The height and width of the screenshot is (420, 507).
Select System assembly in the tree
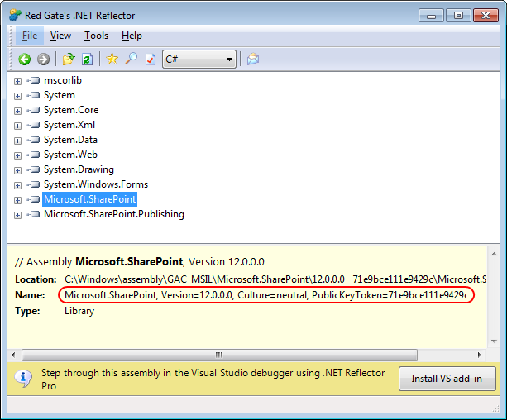pyautogui.click(x=60, y=95)
